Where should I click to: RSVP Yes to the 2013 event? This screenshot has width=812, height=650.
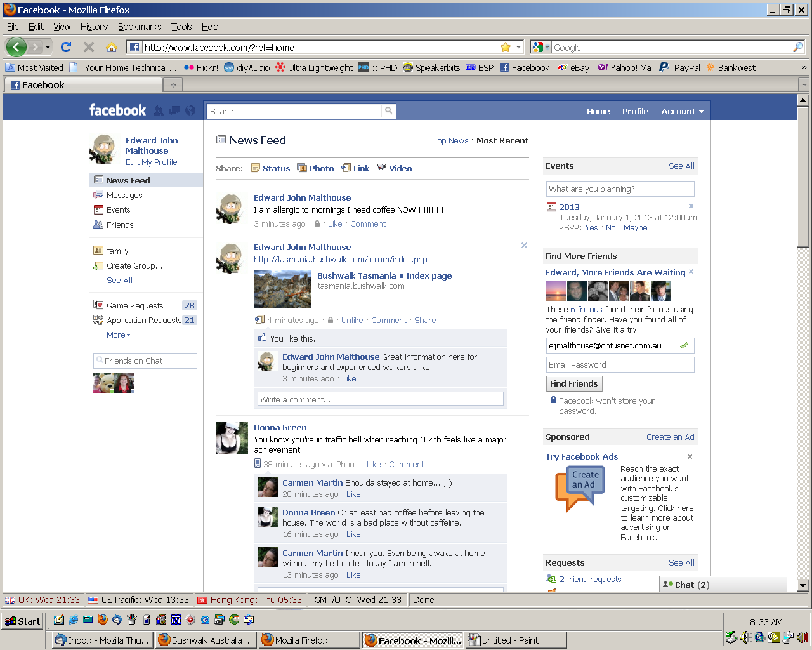point(591,228)
